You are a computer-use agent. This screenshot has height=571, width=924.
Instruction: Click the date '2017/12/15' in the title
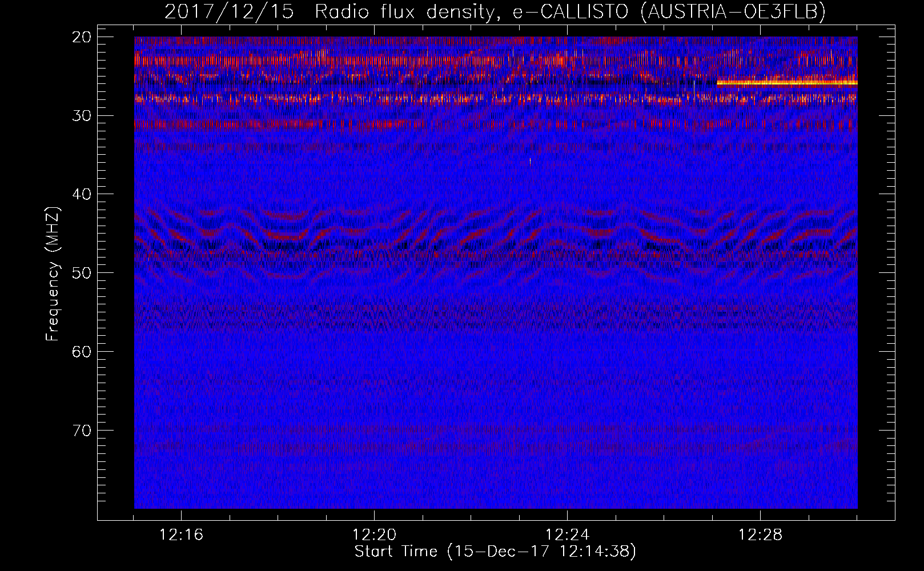[230, 12]
